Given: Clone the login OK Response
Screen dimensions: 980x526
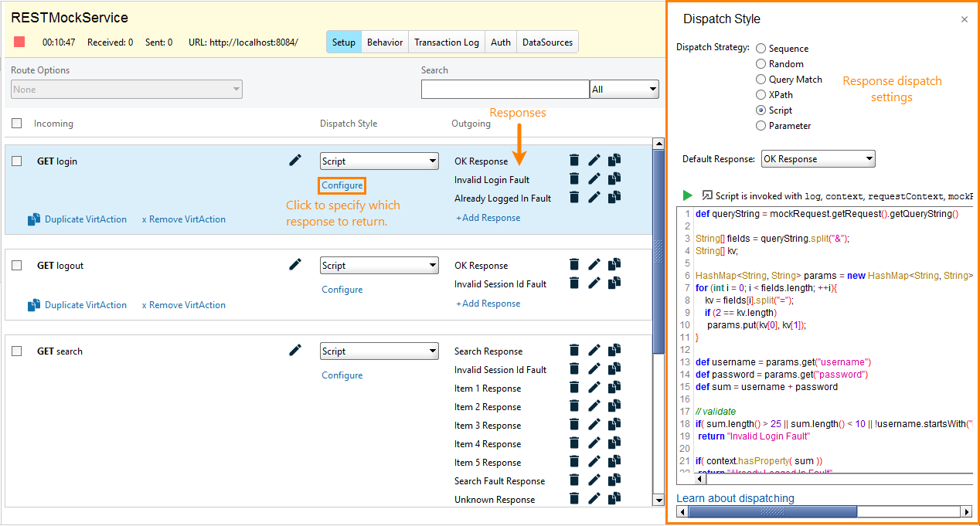Looking at the screenshot, I should point(614,160).
